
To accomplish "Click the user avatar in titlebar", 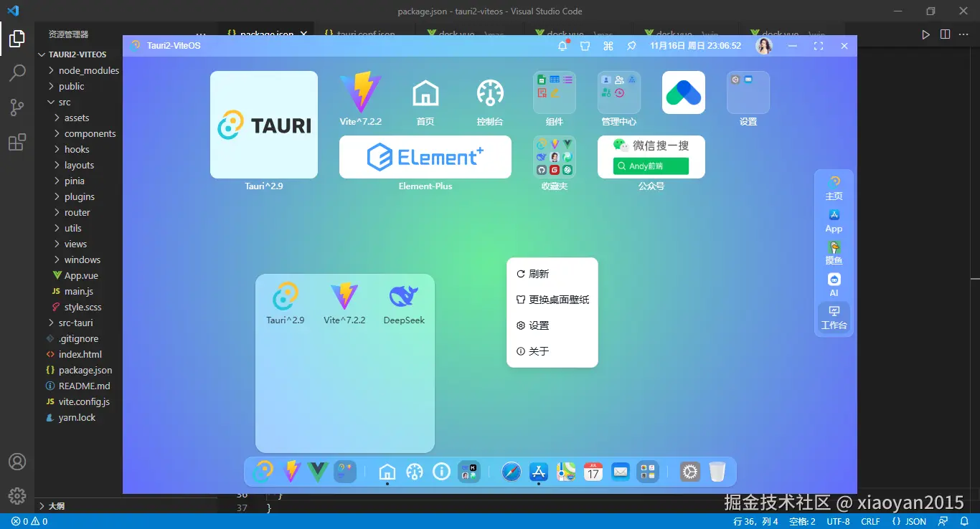I will 765,46.
